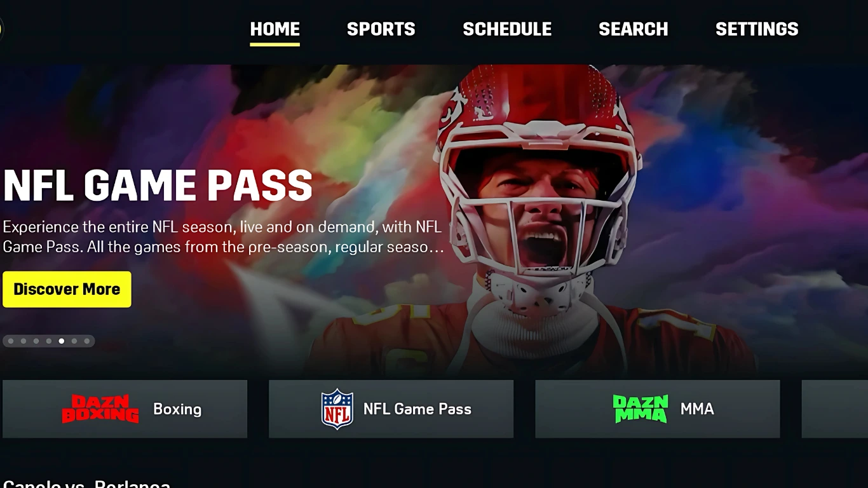The width and height of the screenshot is (868, 488).
Task: Click the partially visible fourth category tile
Action: click(835, 409)
